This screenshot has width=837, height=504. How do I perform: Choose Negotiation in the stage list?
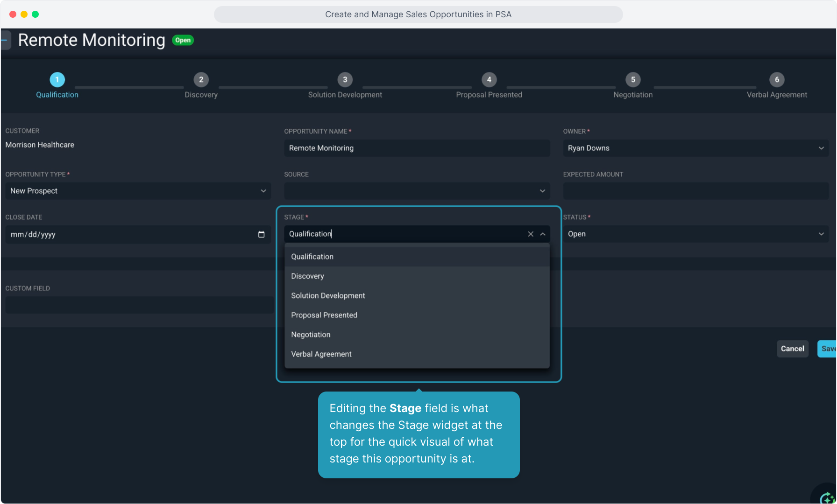[x=311, y=335]
